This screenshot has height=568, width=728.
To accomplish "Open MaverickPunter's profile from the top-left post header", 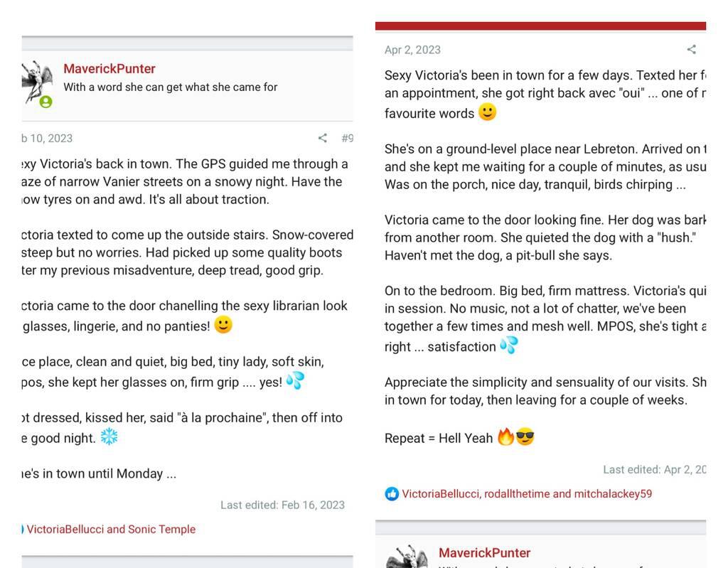I will 109,69.
